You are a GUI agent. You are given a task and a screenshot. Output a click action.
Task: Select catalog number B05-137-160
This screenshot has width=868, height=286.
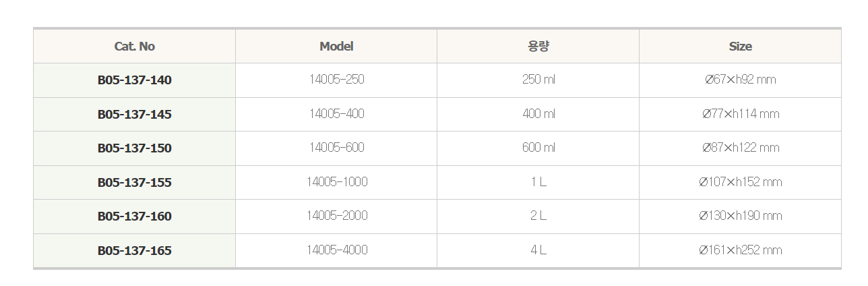click(135, 217)
